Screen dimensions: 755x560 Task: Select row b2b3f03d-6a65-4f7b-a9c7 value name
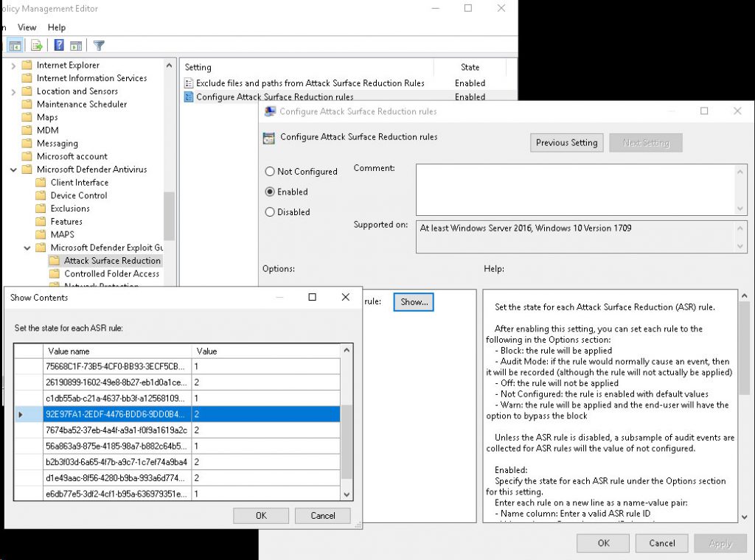tap(117, 462)
